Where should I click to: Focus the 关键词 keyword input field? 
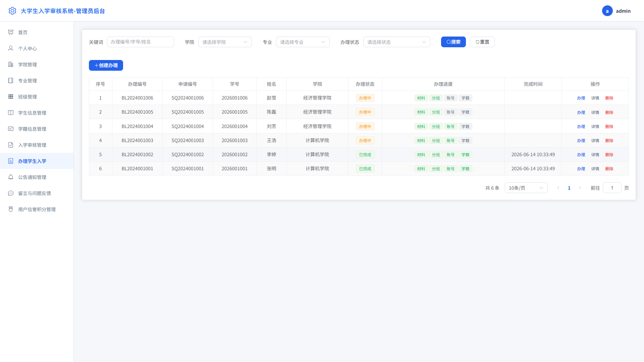[x=141, y=42]
